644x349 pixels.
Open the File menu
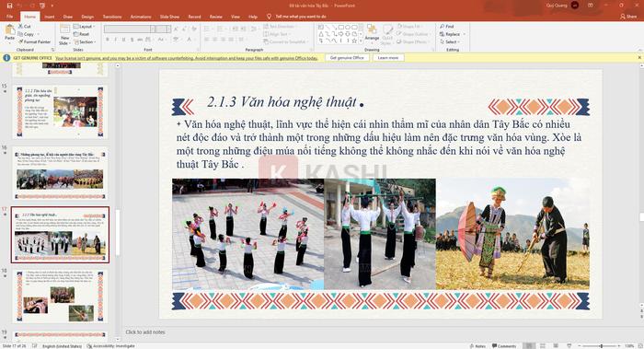[10, 17]
